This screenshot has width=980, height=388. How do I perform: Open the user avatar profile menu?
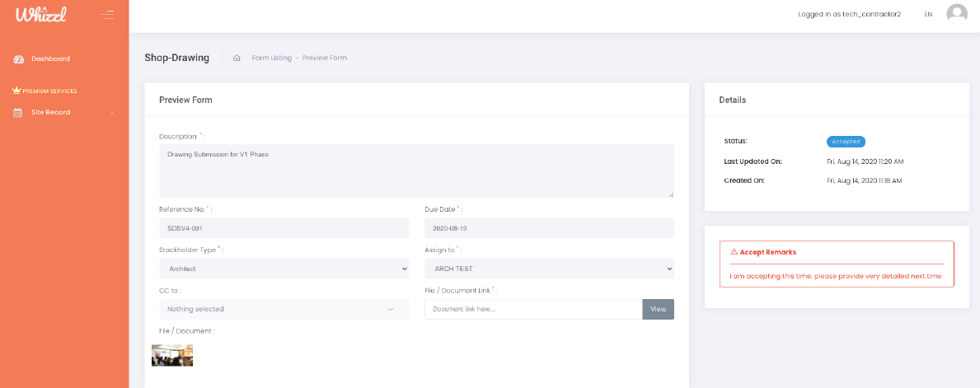point(956,14)
